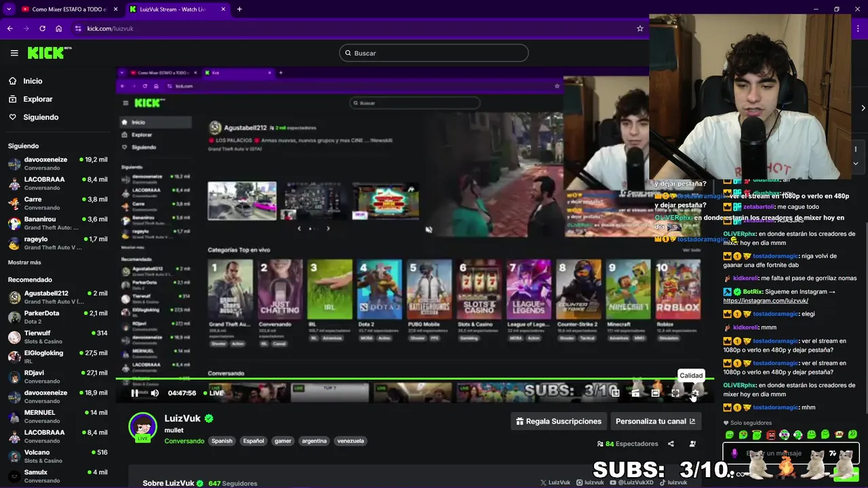Open the instagram.com/luizvuk link in chat

tap(766, 300)
